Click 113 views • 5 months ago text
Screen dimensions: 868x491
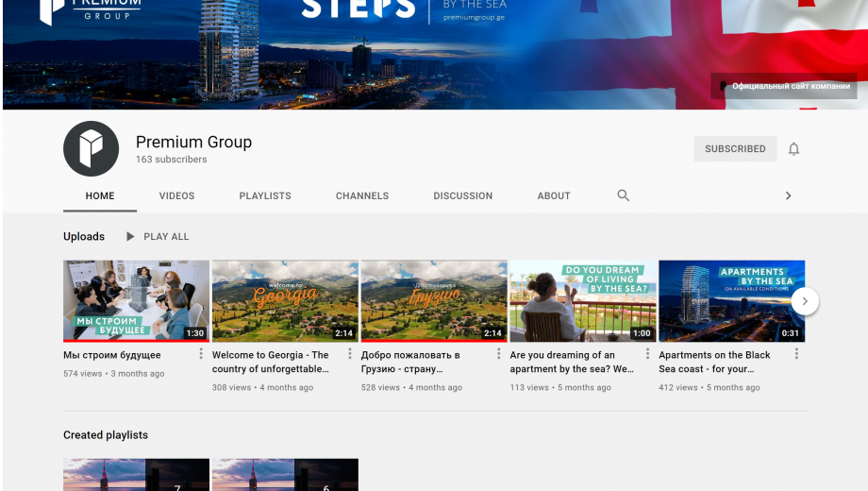click(x=560, y=387)
